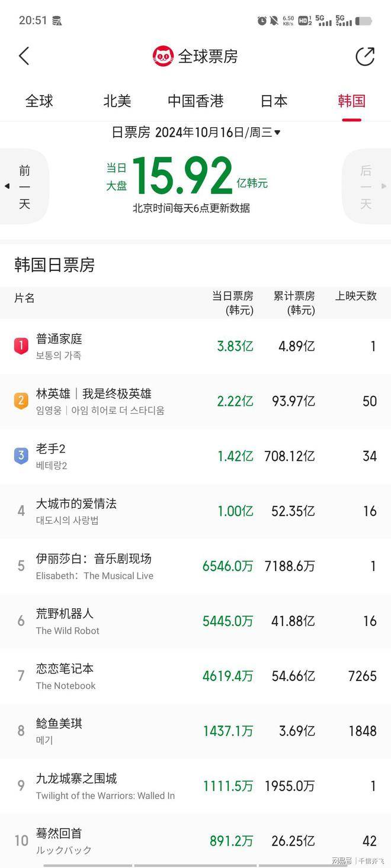This screenshot has width=391, height=868.
Task: Select the 中国香港 tab
Action: (195, 101)
